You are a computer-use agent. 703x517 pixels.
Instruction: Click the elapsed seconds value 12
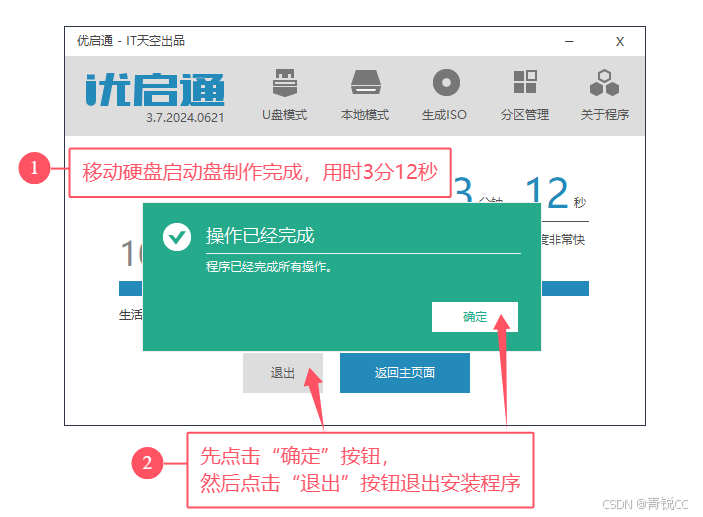coord(547,192)
